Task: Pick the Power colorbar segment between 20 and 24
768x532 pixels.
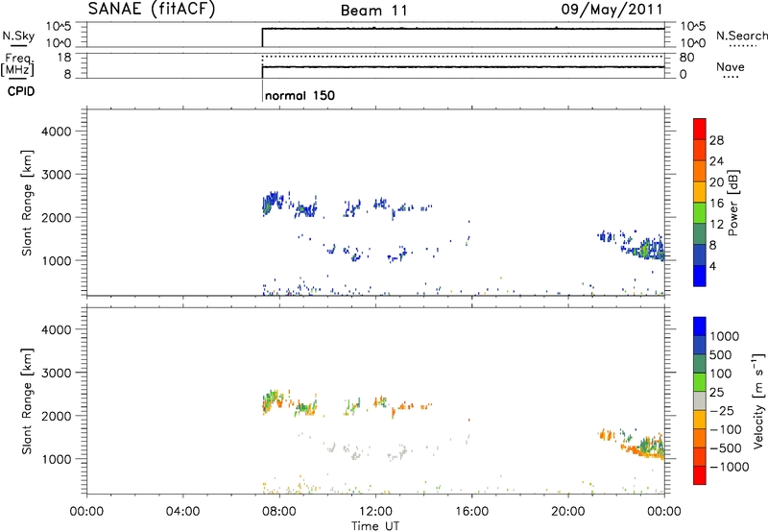Action: (700, 172)
